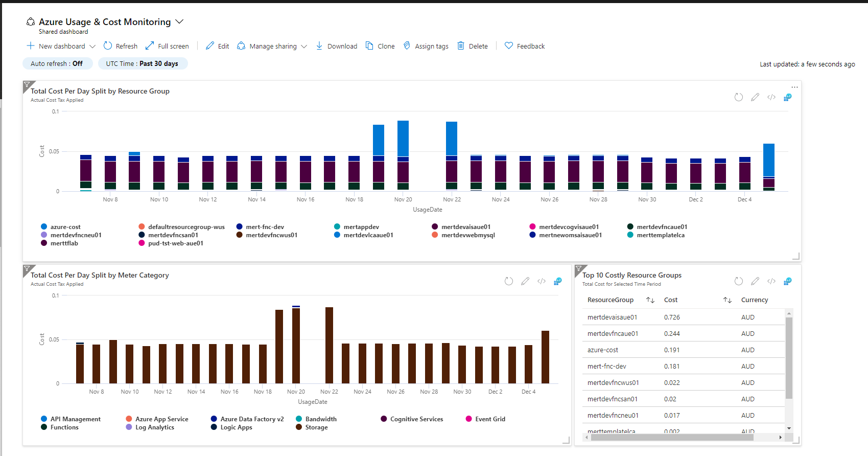Toggle mertdevcogvisaue01 legend entry
This screenshot has height=456, width=868.
564,227
